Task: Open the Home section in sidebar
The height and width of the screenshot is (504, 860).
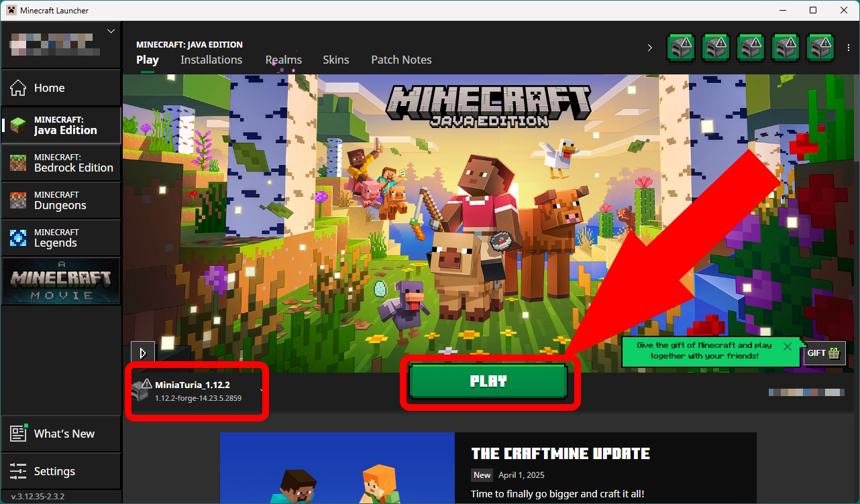Action: [x=61, y=88]
